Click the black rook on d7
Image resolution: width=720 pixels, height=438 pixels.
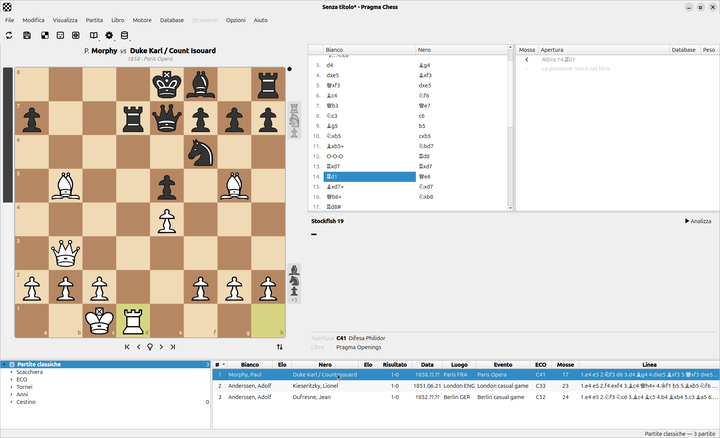[133, 118]
